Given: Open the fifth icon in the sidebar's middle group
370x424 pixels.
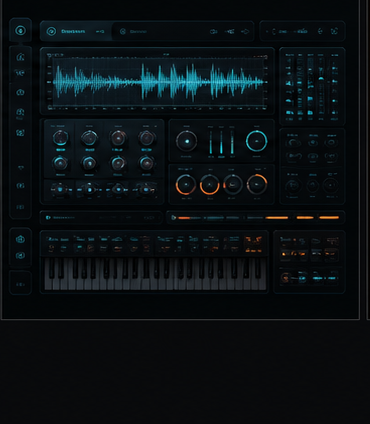Looking at the screenshot, I should pos(20,133).
